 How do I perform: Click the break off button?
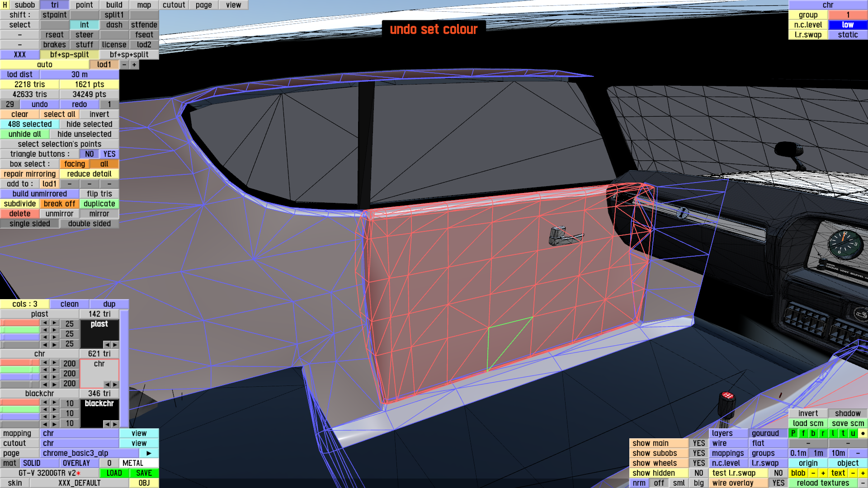pos(59,204)
